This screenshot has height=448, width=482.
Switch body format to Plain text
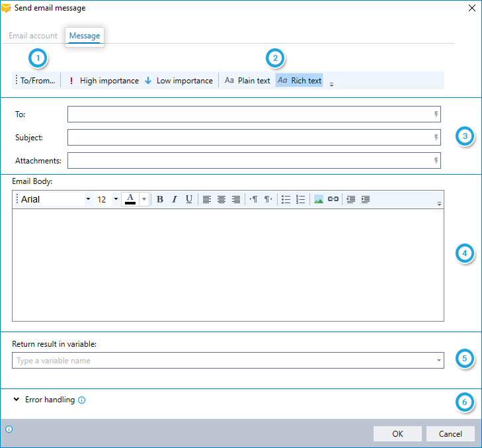247,81
